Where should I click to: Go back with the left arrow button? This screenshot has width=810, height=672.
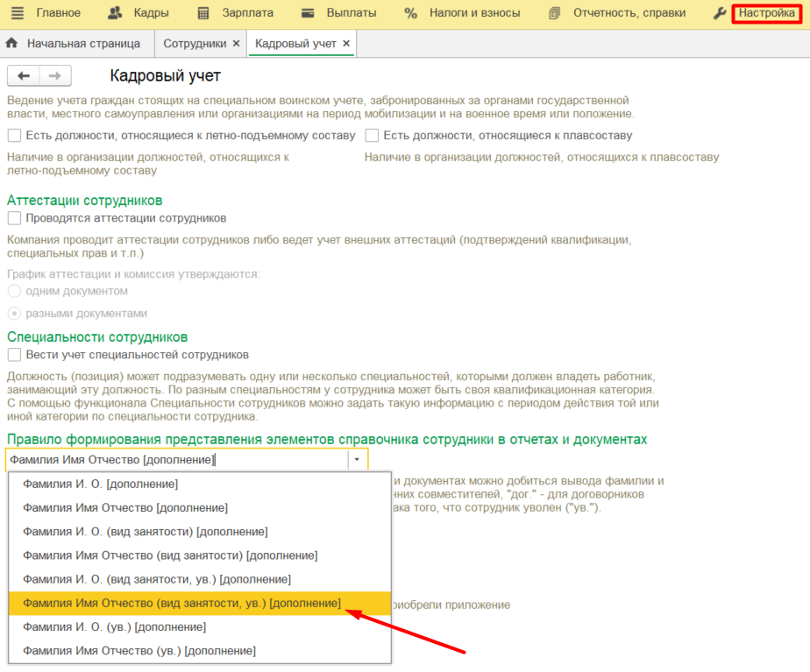(x=24, y=76)
